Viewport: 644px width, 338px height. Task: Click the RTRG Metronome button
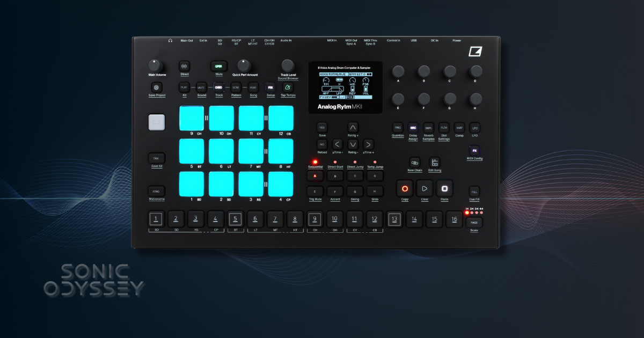point(157,191)
